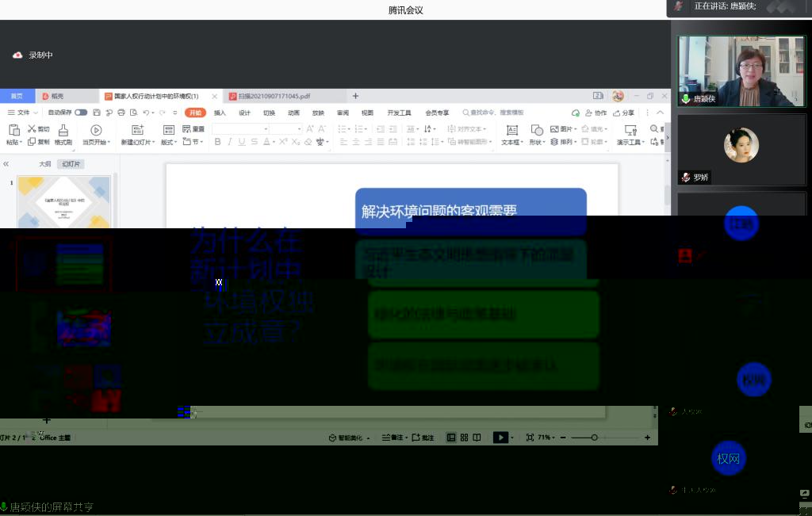Click the 批注 comments button in status bar
Screen dimensions: 812x516
coord(423,438)
